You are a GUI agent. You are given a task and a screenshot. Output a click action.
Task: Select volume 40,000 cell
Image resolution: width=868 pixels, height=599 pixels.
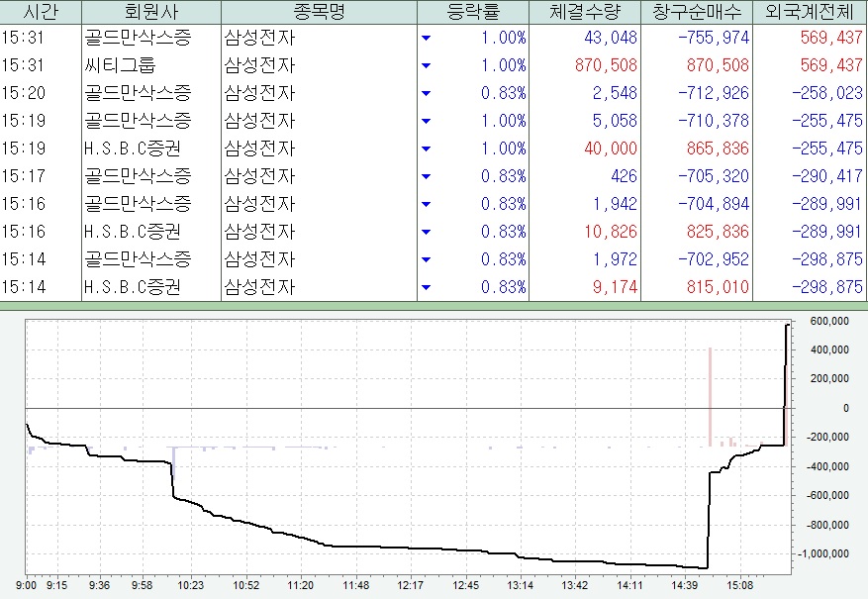610,149
